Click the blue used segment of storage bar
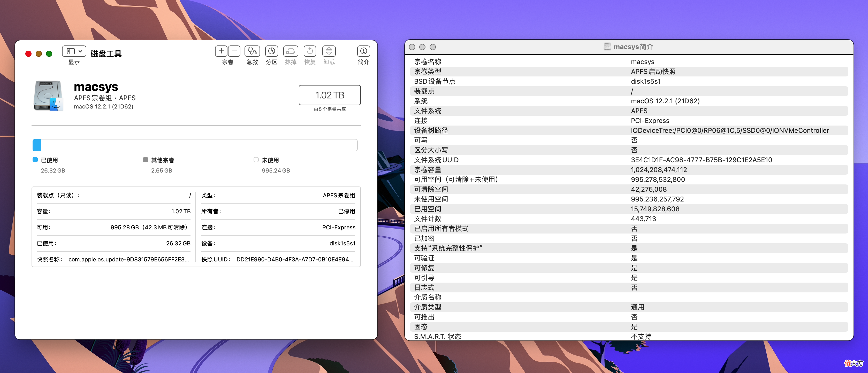 tap(37, 145)
